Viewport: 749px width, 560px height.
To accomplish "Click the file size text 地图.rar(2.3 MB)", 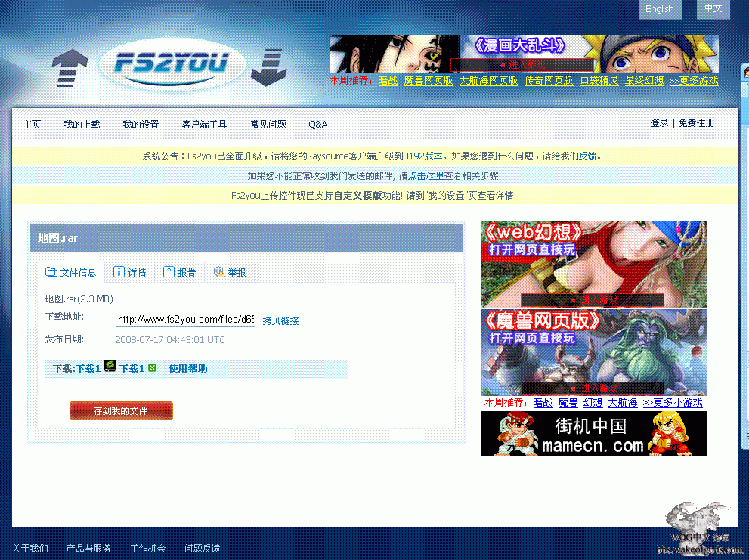I will (79, 299).
